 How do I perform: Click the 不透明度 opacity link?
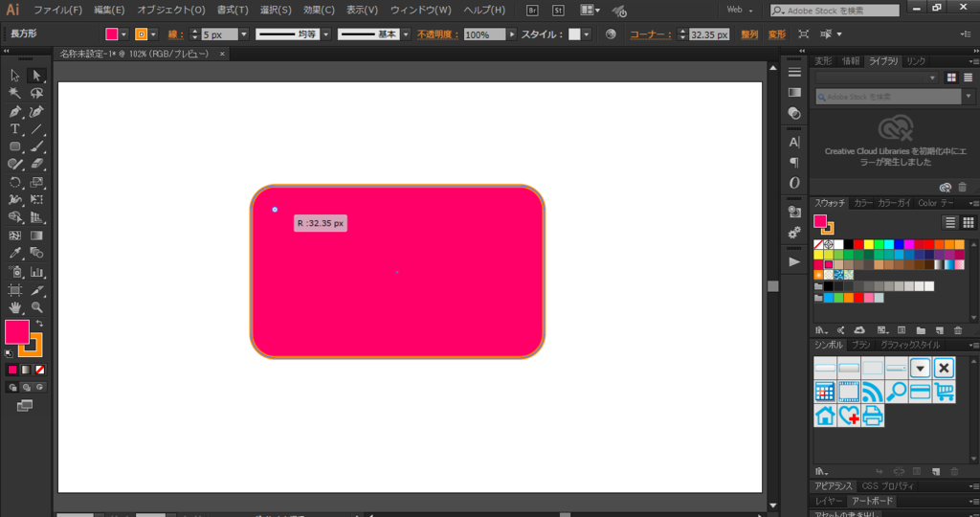click(438, 34)
